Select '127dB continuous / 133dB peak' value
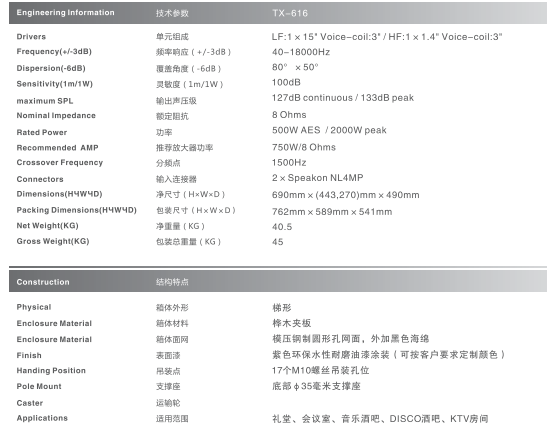547x430 pixels. point(343,98)
